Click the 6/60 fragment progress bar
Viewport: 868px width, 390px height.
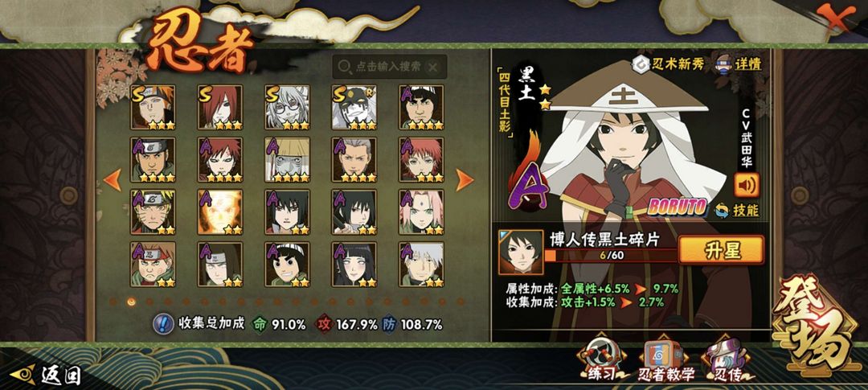click(x=611, y=256)
